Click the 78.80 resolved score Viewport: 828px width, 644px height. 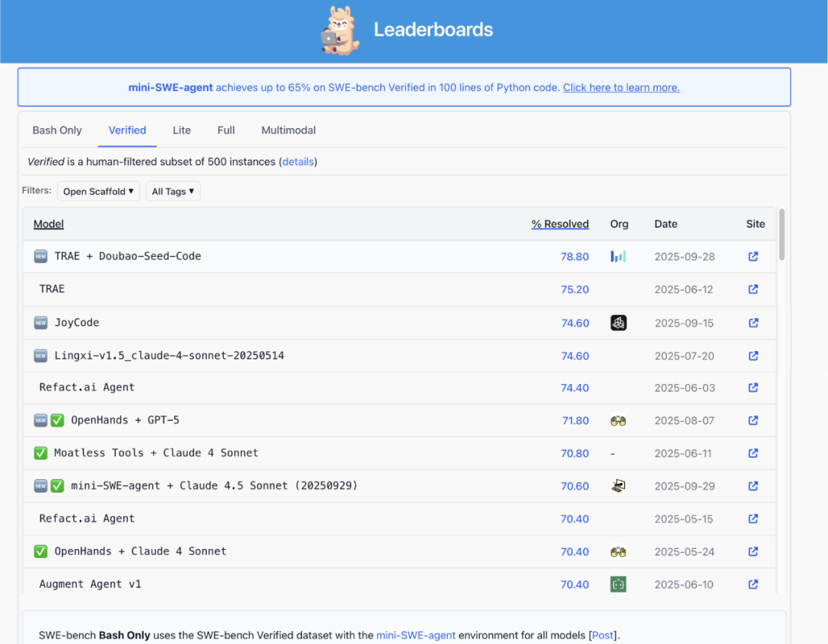click(x=574, y=257)
